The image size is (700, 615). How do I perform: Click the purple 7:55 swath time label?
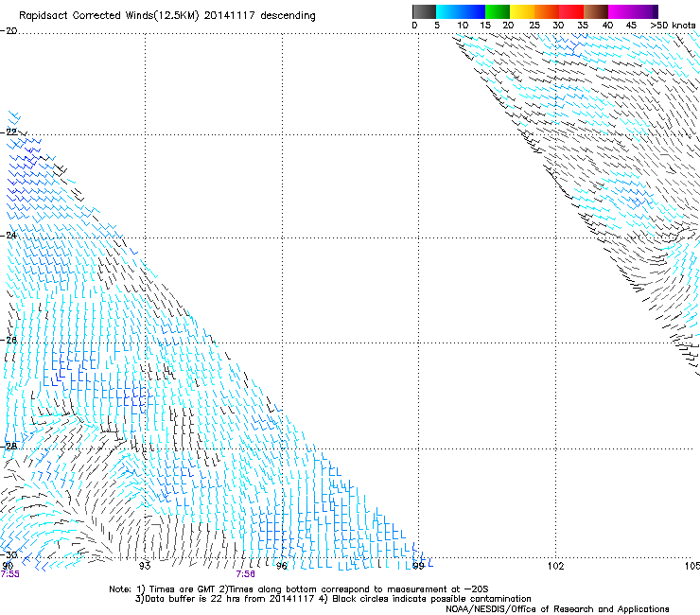point(9,574)
